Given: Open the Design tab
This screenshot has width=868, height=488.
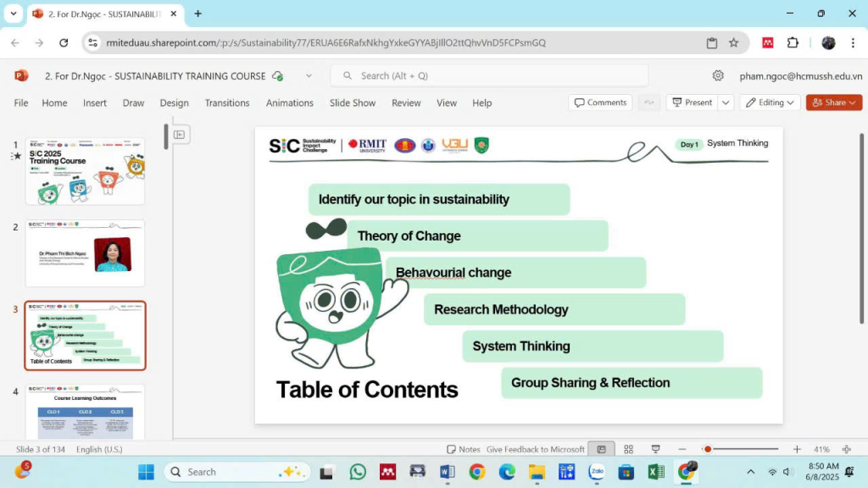Looking at the screenshot, I should point(175,103).
